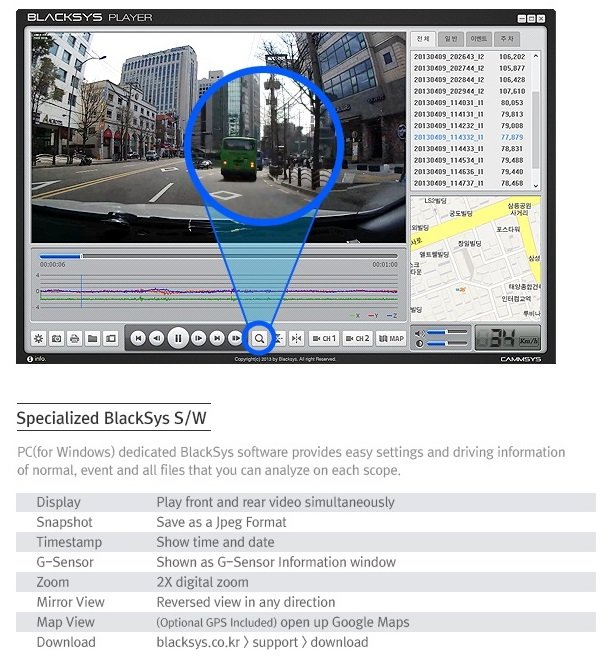Select file 20130409_202643_I2
The image size is (607, 658).
(469, 57)
